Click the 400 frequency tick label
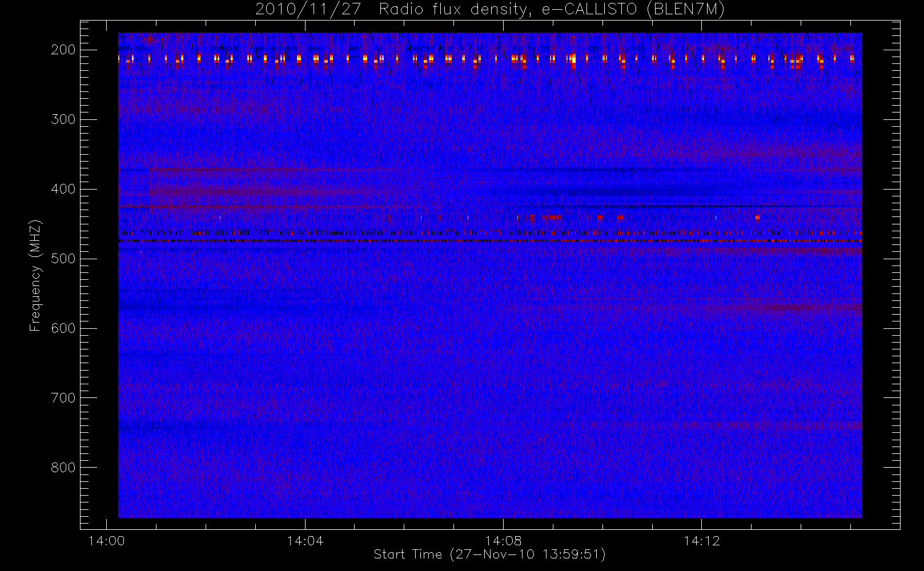The height and width of the screenshot is (571, 924). pos(63,189)
